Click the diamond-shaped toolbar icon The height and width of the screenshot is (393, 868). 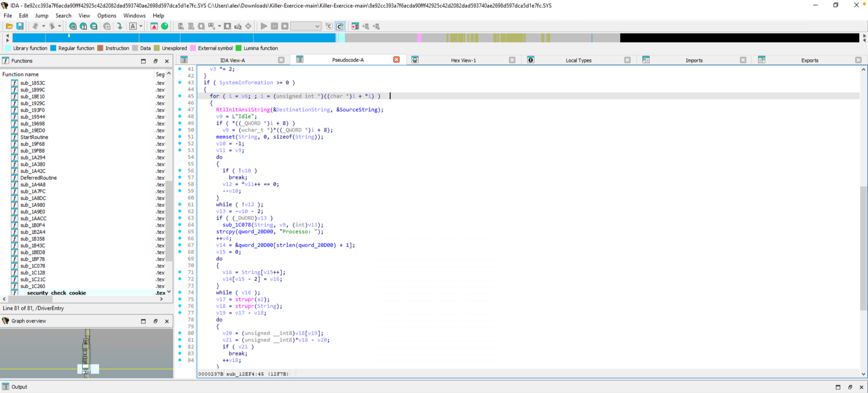pos(248,26)
